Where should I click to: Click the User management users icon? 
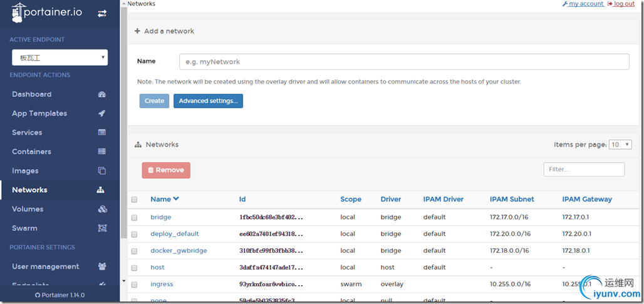(102, 266)
